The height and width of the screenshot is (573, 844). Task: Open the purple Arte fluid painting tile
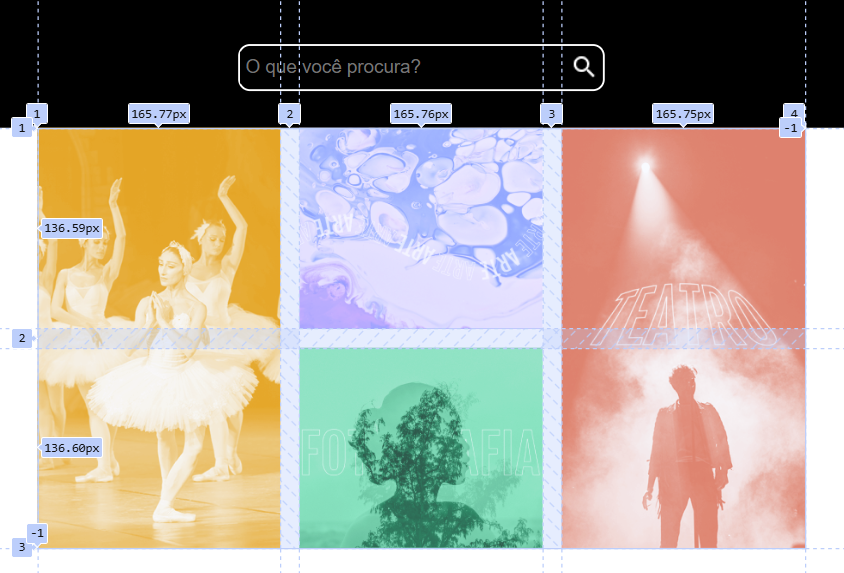click(421, 229)
